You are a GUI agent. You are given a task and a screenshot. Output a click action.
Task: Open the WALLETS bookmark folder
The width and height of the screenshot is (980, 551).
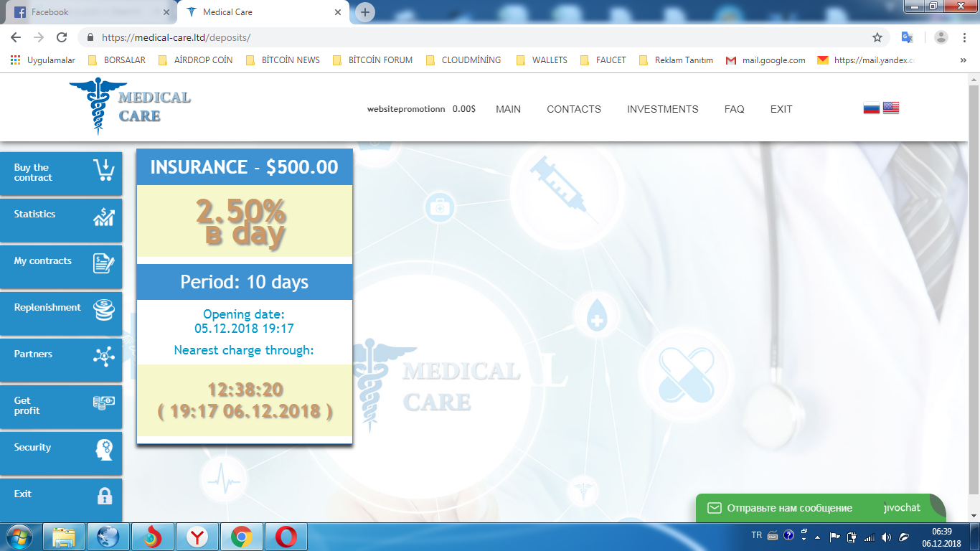pyautogui.click(x=542, y=60)
